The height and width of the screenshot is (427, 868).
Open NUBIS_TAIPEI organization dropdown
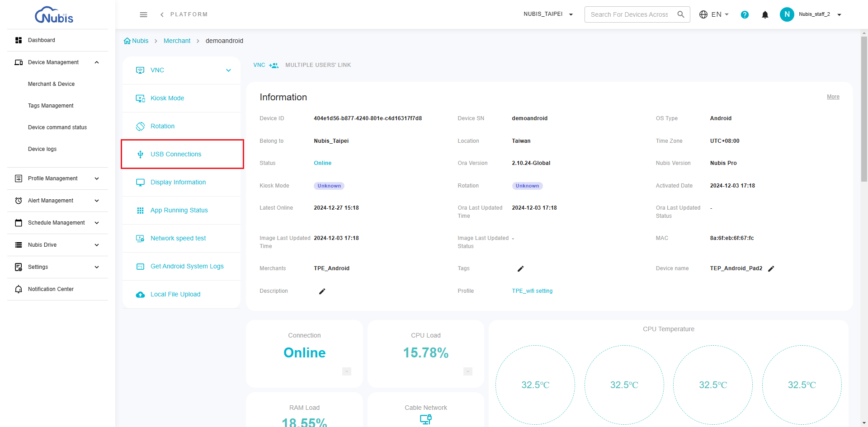(x=548, y=14)
